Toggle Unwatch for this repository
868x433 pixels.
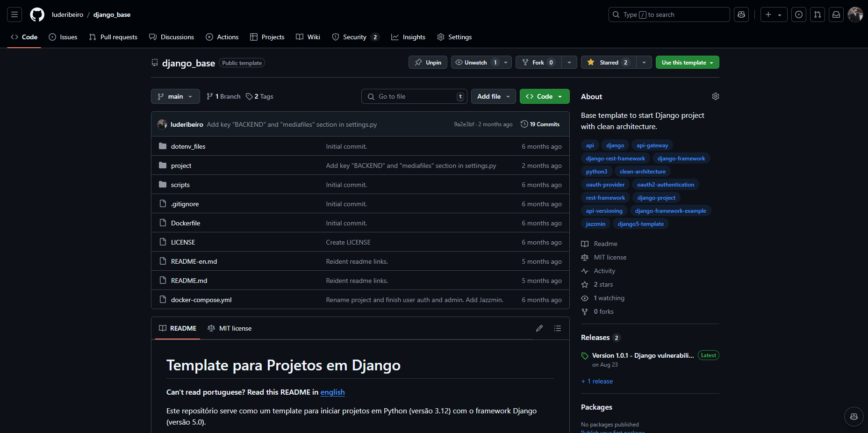(x=476, y=62)
